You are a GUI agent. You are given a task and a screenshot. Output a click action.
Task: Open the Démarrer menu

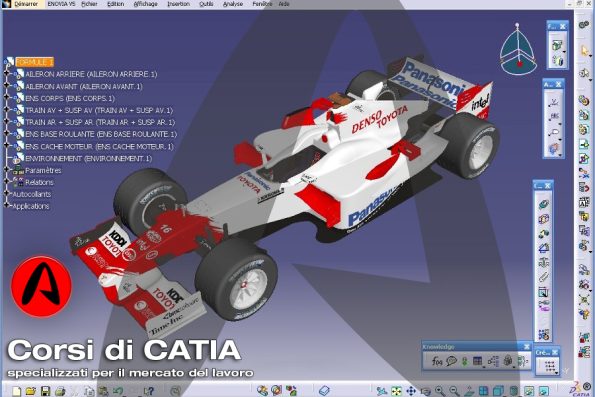(26, 4)
